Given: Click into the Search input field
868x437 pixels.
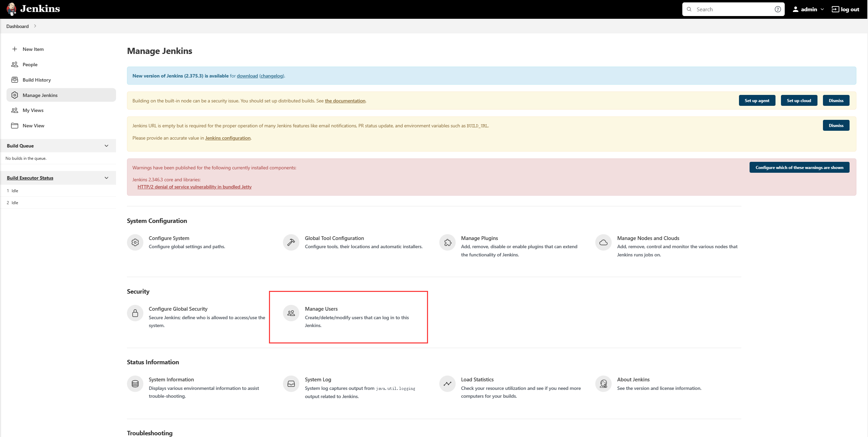Looking at the screenshot, I should (x=733, y=9).
